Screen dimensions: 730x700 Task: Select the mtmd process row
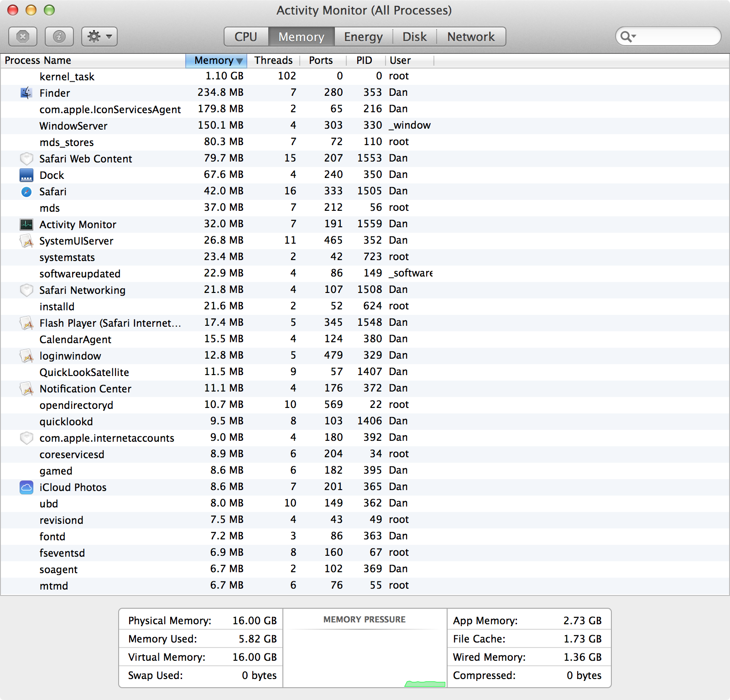(365, 586)
